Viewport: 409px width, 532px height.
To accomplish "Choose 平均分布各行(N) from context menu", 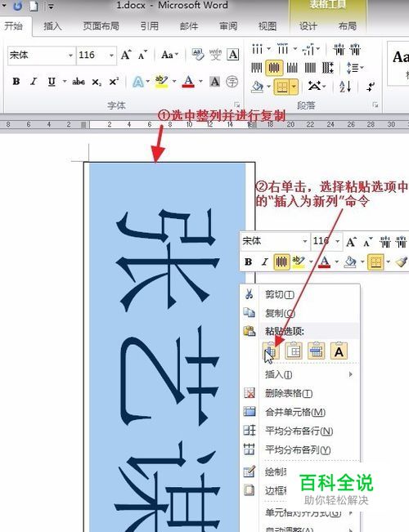I will (301, 431).
